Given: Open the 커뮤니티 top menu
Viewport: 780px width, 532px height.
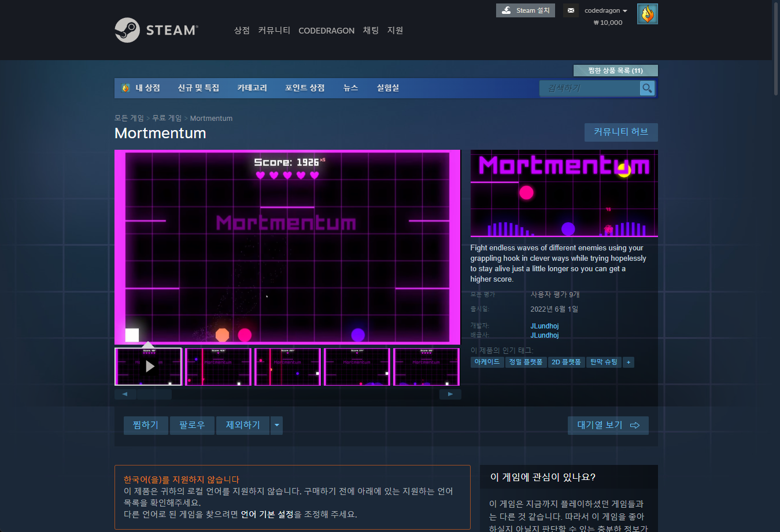Looking at the screenshot, I should 274,30.
